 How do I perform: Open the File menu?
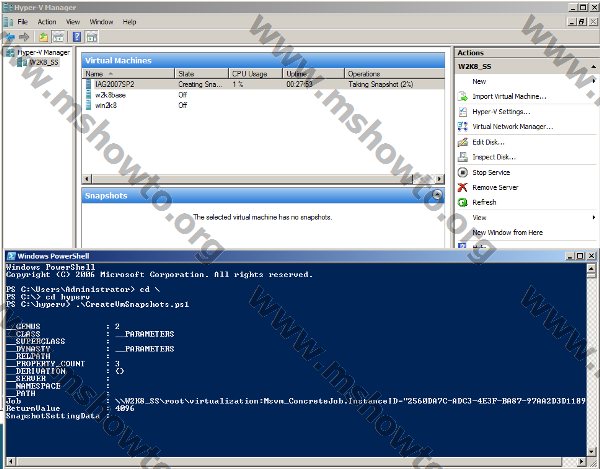(23, 22)
